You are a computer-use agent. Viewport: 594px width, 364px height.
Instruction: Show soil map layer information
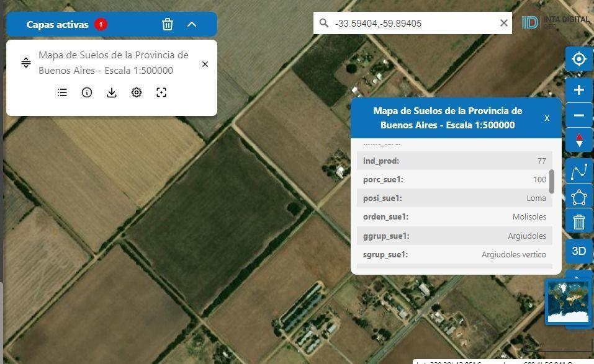[x=87, y=92]
